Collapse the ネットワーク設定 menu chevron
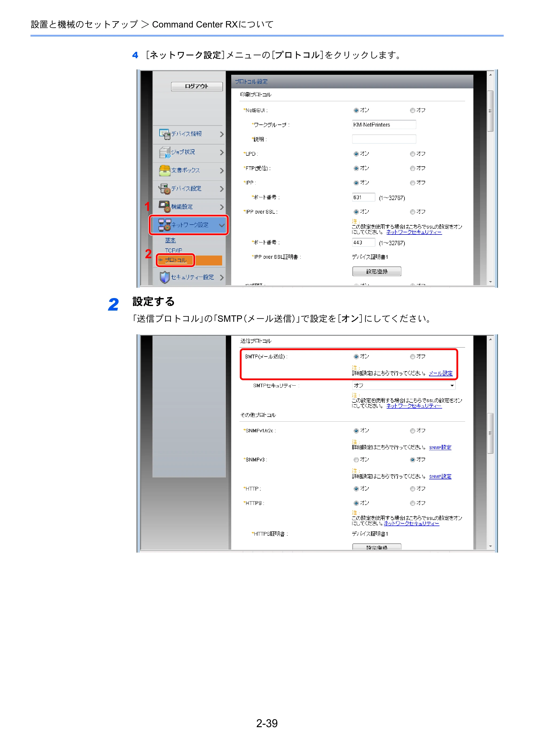Image resolution: width=534 pixels, height=756 pixels. pos(222,225)
